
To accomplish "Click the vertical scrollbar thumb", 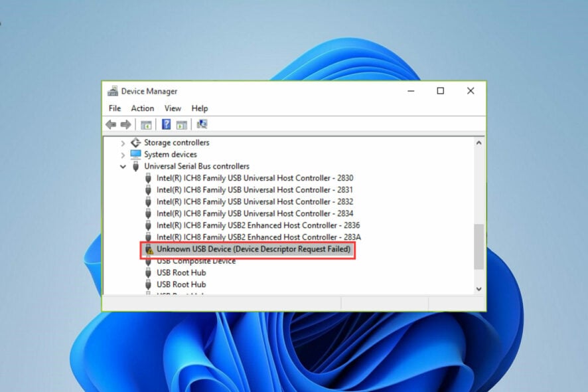I will click(x=479, y=246).
